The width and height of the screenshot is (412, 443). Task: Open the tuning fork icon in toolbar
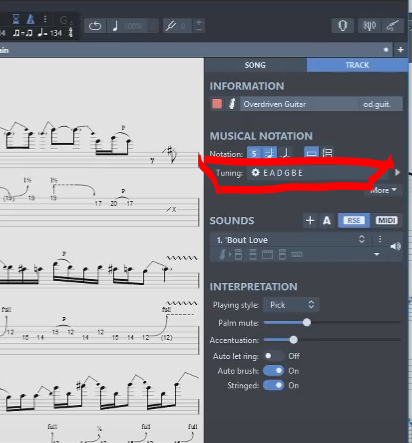[x=171, y=26]
